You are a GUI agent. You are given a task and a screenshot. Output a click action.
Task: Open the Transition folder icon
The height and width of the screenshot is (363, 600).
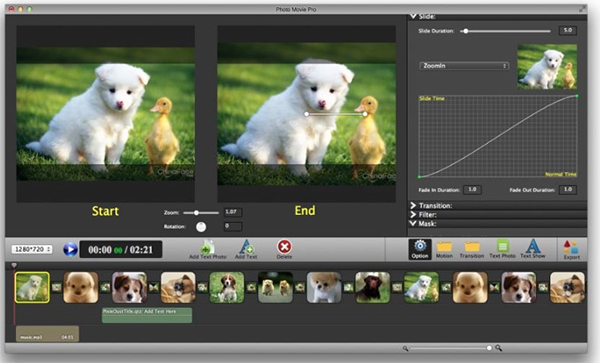tap(472, 247)
